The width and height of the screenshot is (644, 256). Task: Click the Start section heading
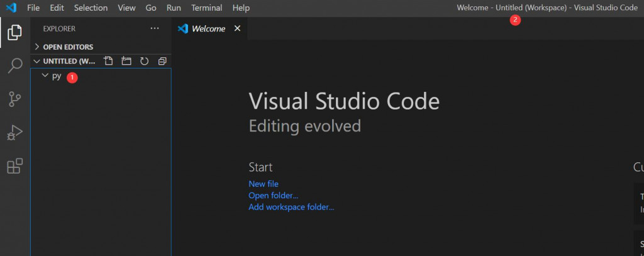260,167
